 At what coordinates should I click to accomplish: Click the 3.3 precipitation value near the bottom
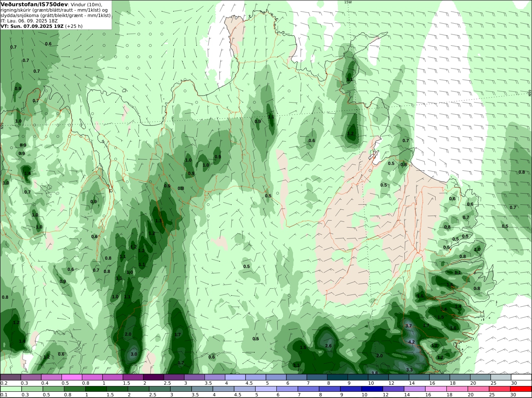(x=409, y=370)
